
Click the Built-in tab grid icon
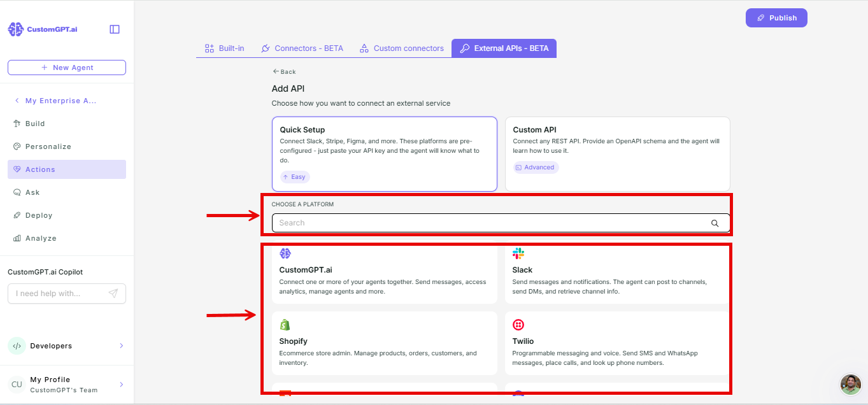click(209, 48)
